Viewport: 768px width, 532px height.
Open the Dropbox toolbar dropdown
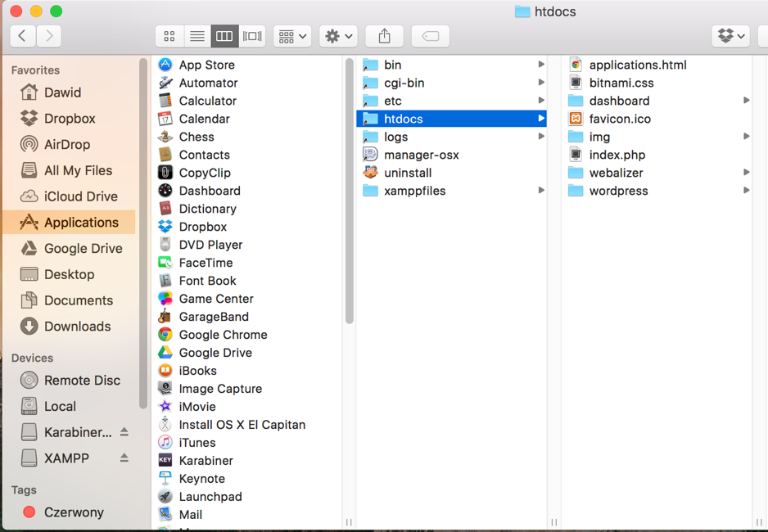pos(730,36)
